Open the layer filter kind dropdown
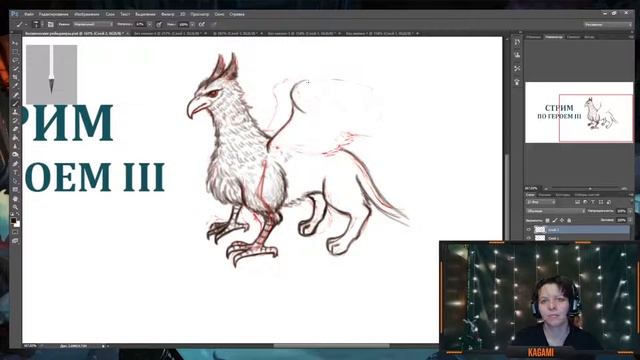 click(x=541, y=202)
